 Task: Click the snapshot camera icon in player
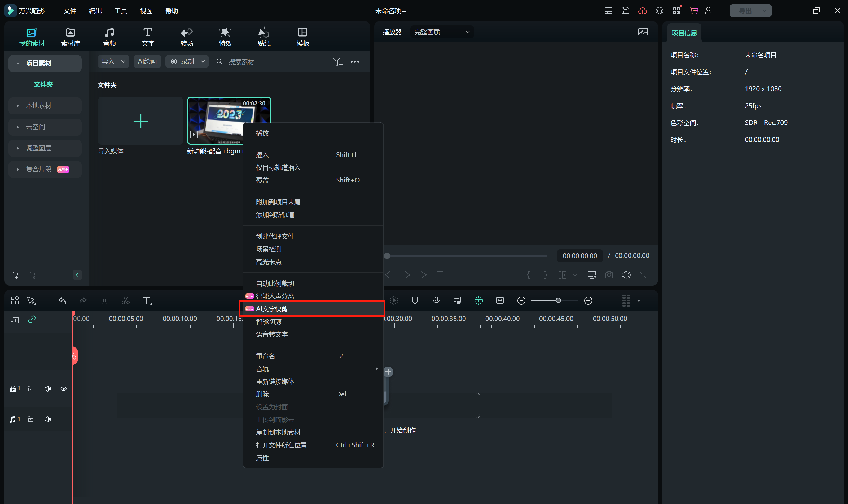pos(609,275)
